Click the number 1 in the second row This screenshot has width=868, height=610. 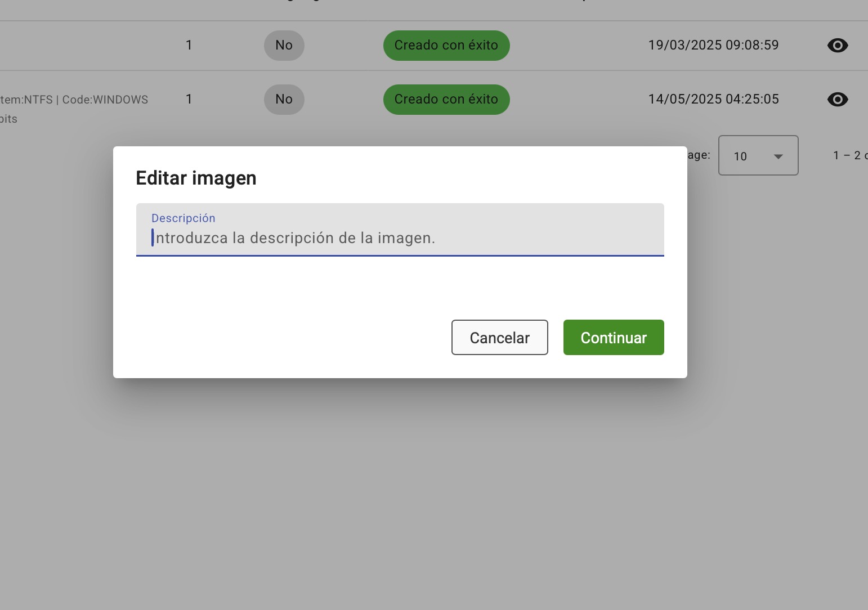tap(189, 100)
